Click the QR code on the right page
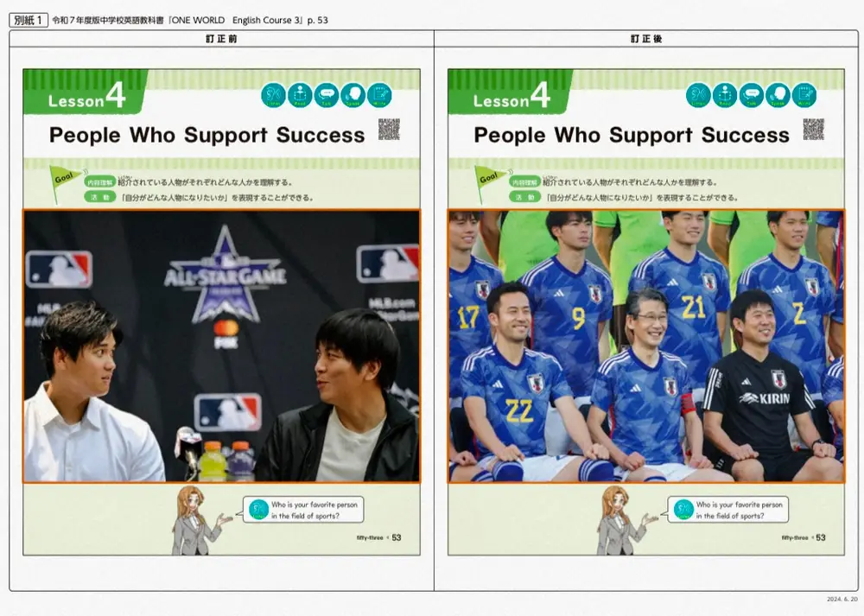The width and height of the screenshot is (864, 616). tap(814, 130)
